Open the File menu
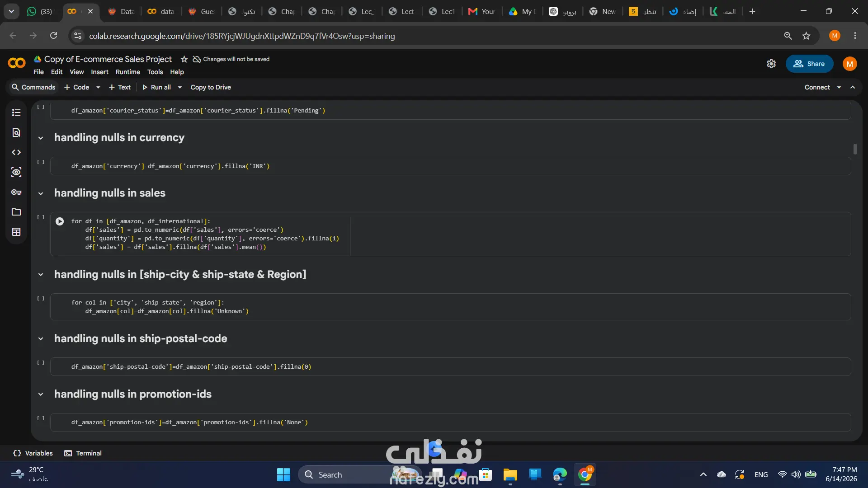 (x=38, y=72)
